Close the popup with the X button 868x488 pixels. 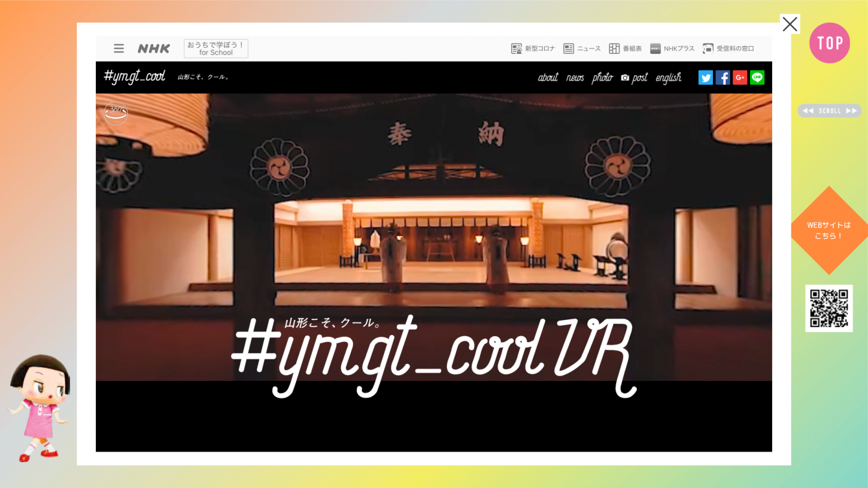pyautogui.click(x=790, y=24)
